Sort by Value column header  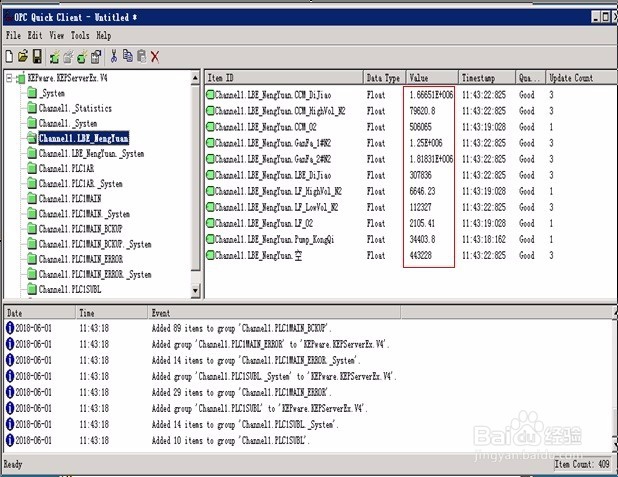coord(432,78)
